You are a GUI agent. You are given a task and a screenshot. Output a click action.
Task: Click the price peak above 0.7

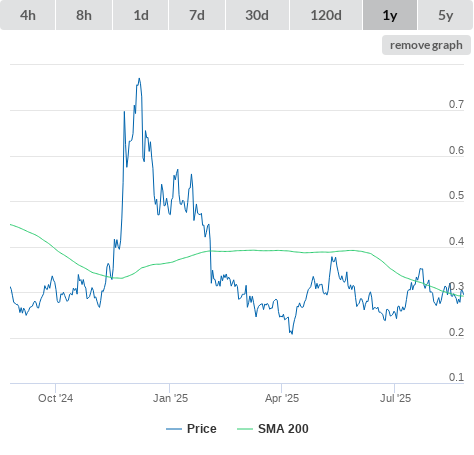point(139,79)
